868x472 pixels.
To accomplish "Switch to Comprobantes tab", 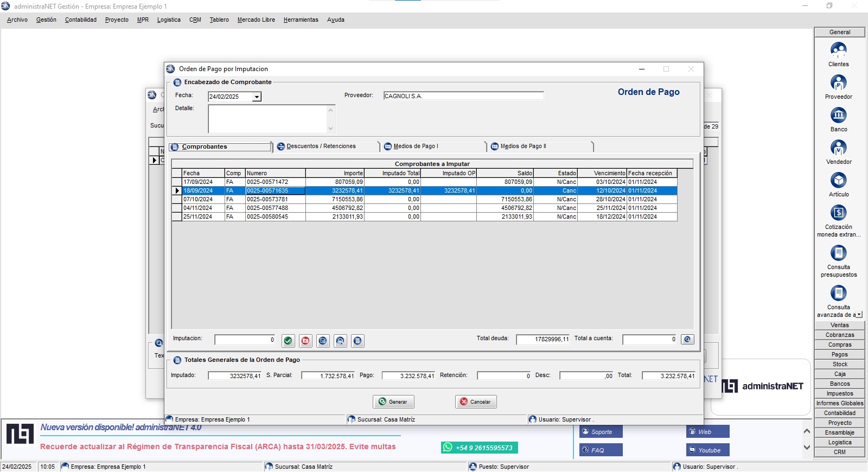I will point(220,146).
